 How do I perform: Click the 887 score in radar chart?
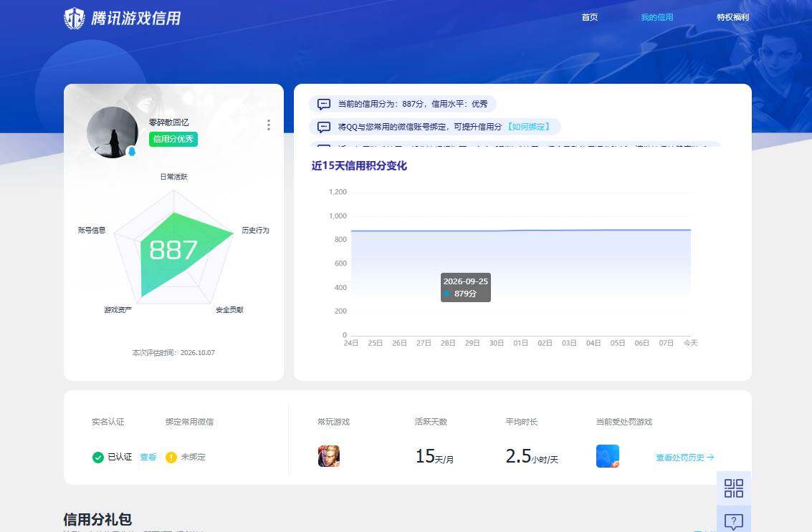(173, 251)
